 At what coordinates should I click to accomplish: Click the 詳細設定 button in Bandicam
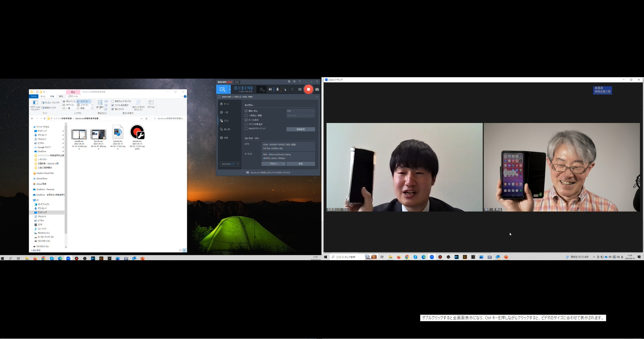(300, 129)
